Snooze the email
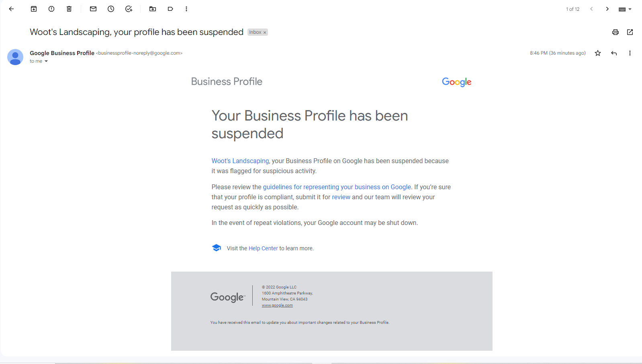 (111, 9)
